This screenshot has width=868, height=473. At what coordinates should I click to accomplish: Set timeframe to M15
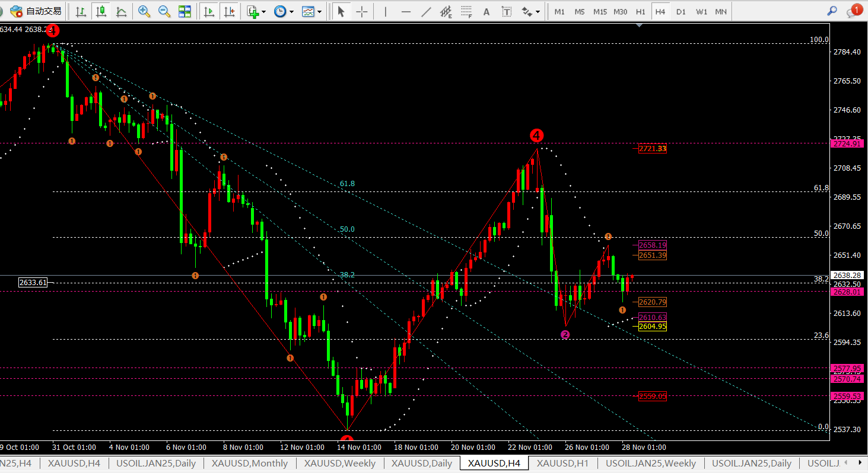(600, 11)
